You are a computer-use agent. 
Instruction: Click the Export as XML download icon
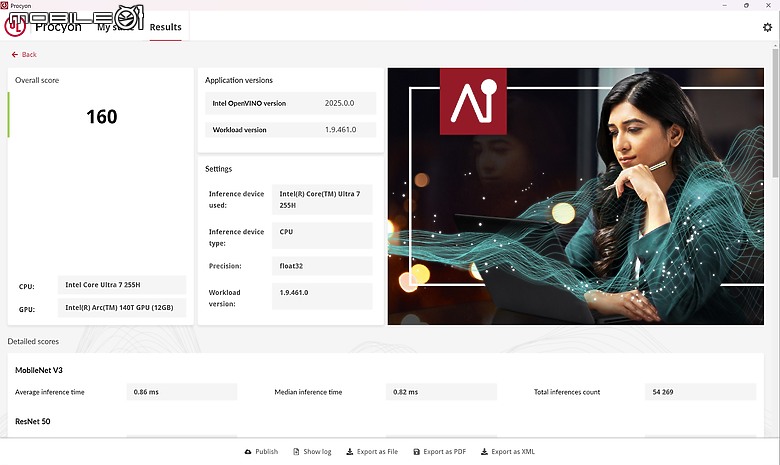point(484,452)
